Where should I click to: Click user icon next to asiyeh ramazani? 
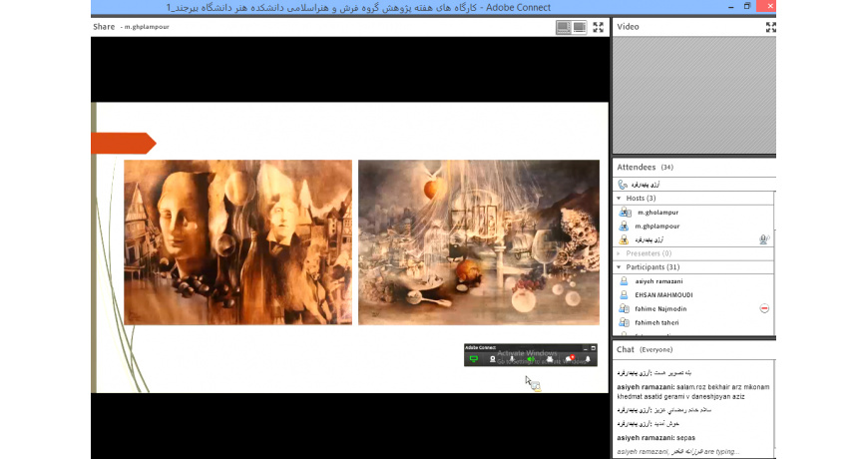coord(624,281)
